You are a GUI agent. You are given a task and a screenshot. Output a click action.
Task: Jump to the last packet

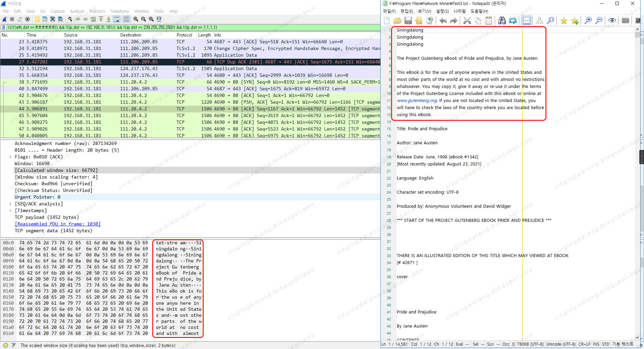click(x=109, y=19)
